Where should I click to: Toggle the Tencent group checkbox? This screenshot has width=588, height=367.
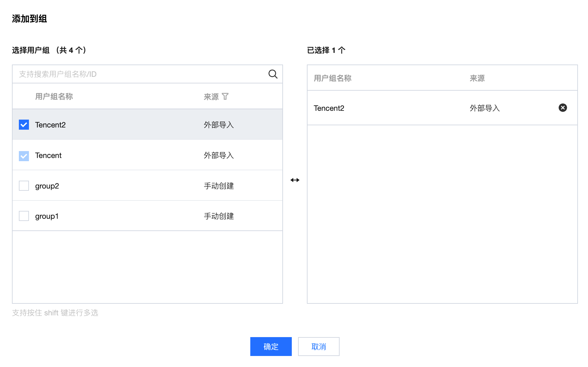[24, 156]
